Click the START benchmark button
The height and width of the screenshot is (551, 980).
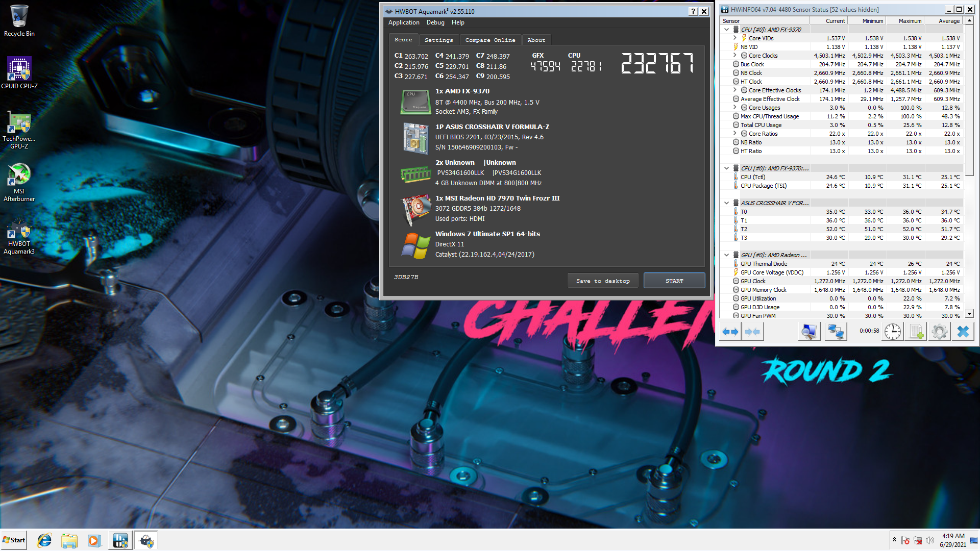(x=674, y=281)
